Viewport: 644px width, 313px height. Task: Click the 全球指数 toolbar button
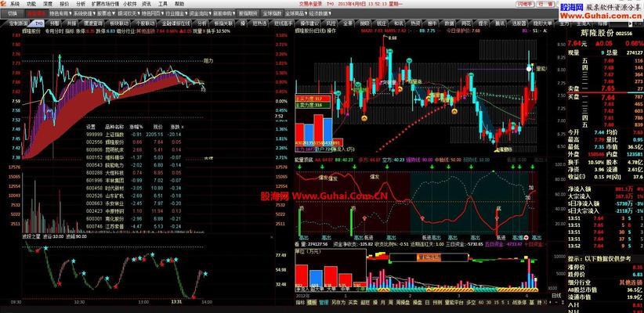point(273,13)
